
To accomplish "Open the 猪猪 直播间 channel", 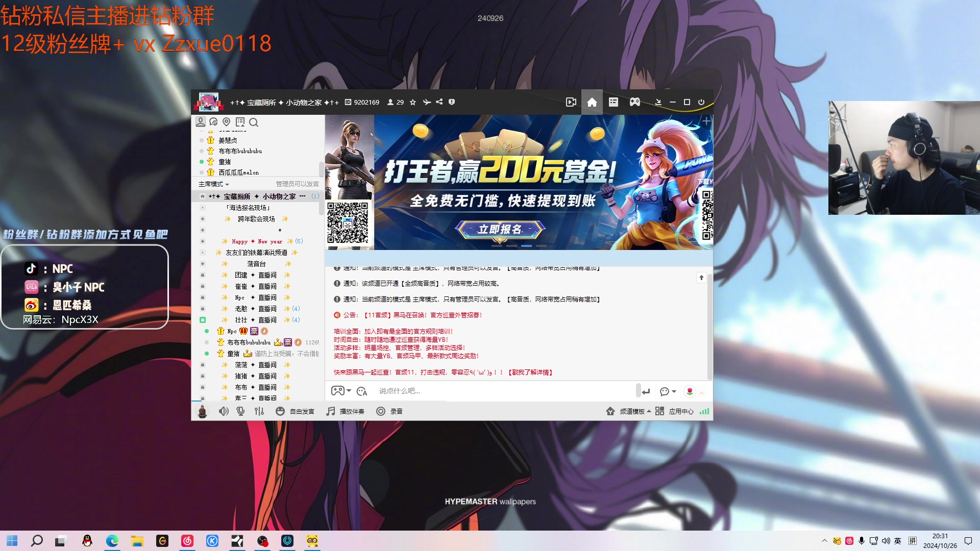I will pyautogui.click(x=256, y=376).
